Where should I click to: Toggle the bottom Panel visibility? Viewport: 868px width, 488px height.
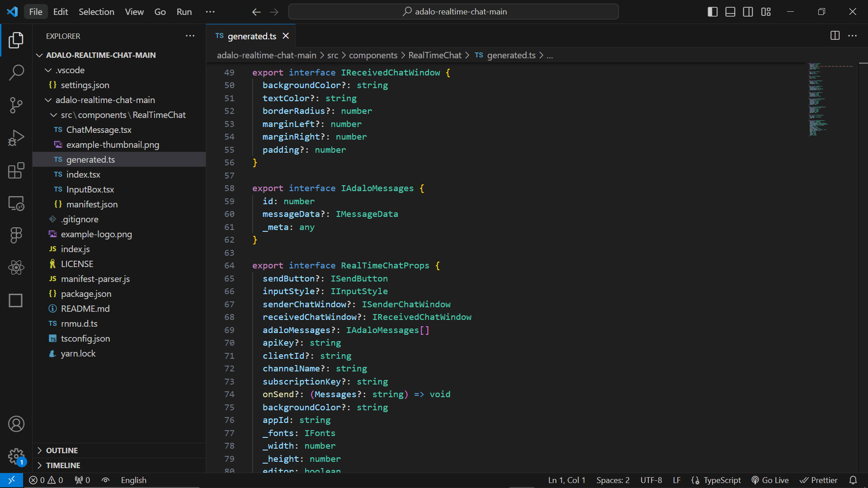(730, 12)
